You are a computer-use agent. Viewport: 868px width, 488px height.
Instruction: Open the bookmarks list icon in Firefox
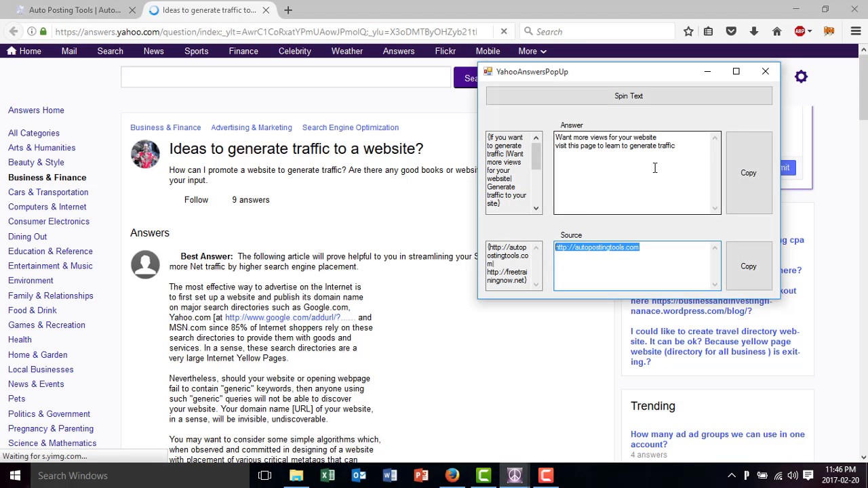tap(708, 31)
